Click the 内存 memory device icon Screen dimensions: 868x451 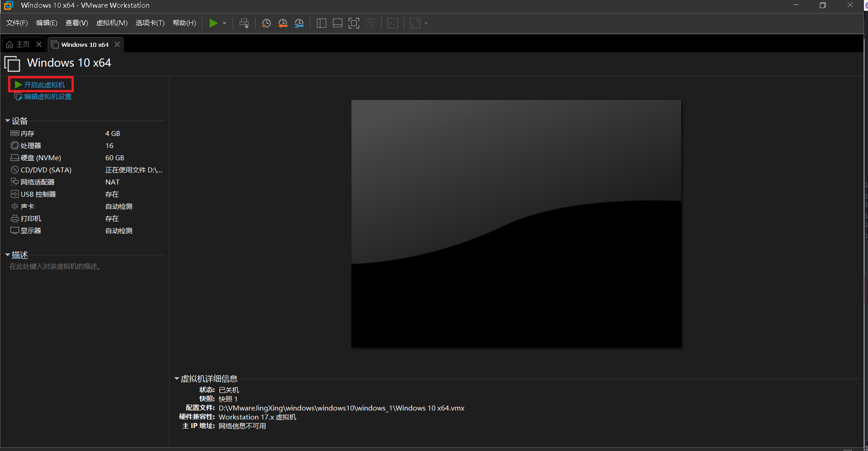[x=15, y=134]
